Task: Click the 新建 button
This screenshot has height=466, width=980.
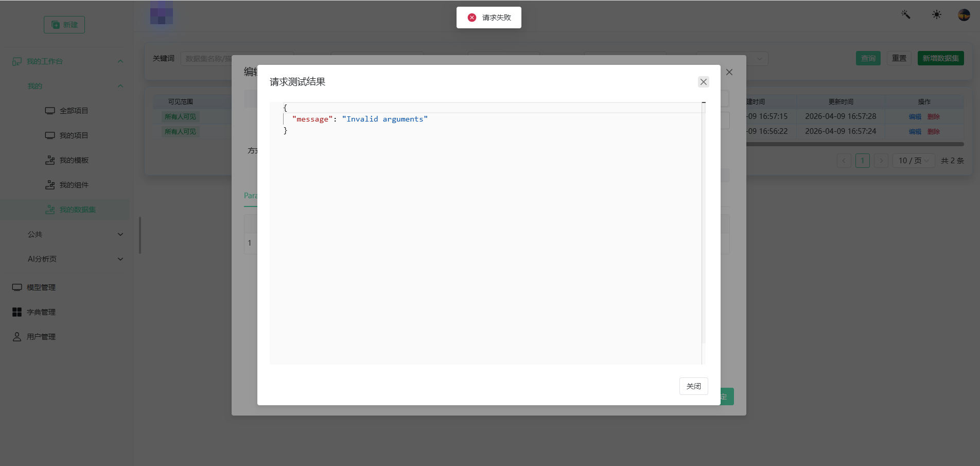Action: coord(64,25)
